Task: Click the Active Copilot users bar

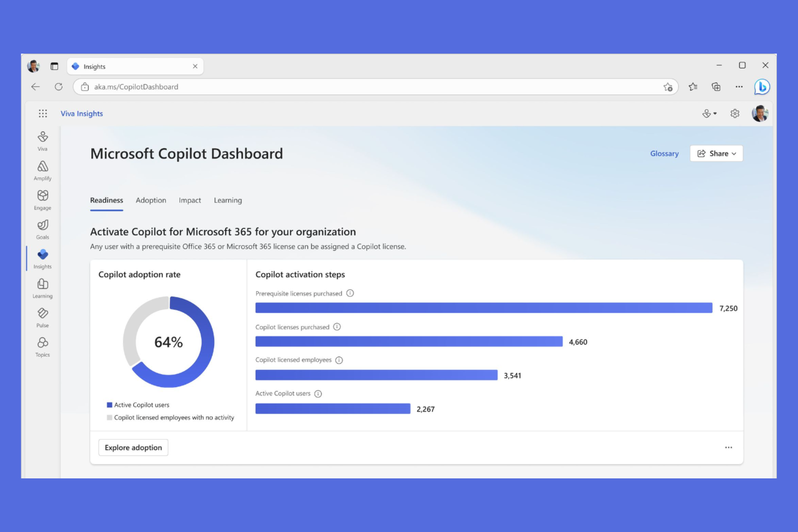Action: (x=333, y=409)
